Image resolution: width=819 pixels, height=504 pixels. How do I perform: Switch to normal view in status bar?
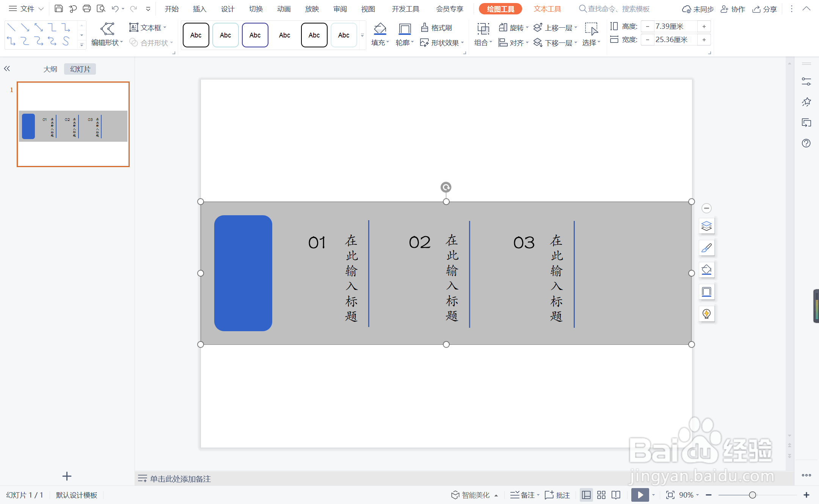pyautogui.click(x=586, y=495)
